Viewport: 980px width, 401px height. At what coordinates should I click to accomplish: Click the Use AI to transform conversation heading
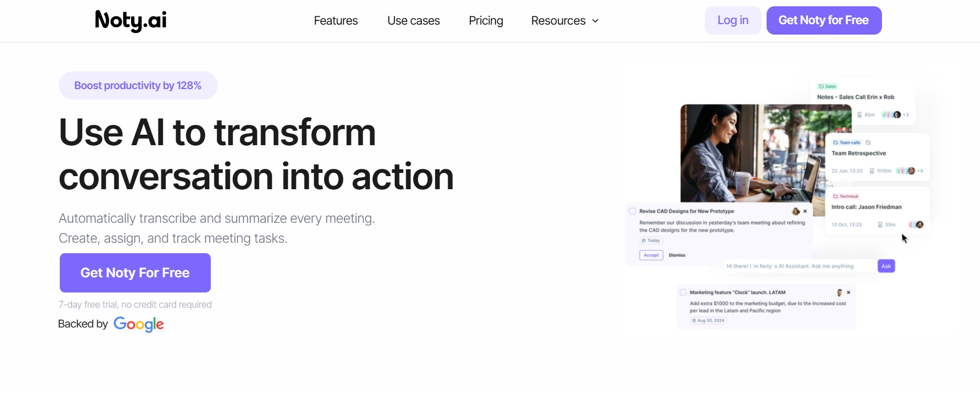click(256, 154)
